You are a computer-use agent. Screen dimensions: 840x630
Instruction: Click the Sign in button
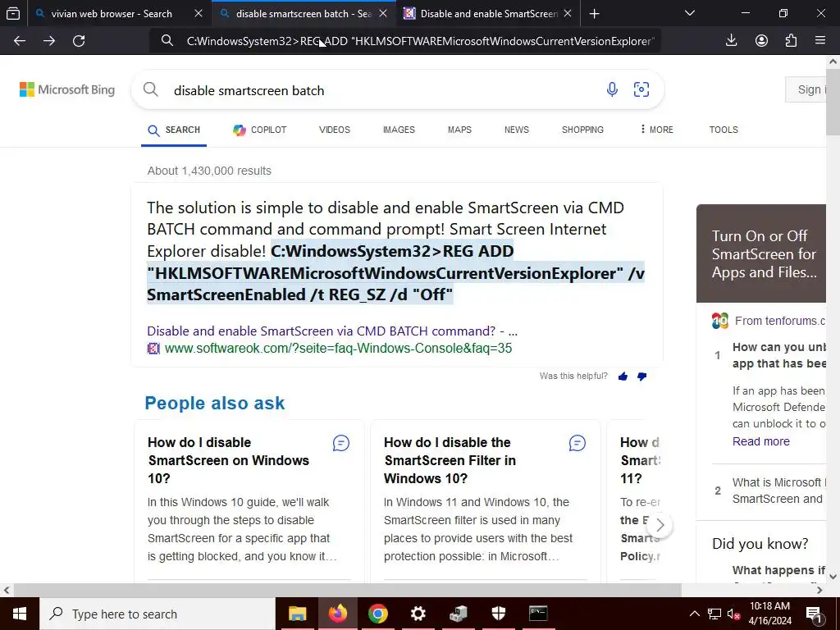tap(808, 89)
